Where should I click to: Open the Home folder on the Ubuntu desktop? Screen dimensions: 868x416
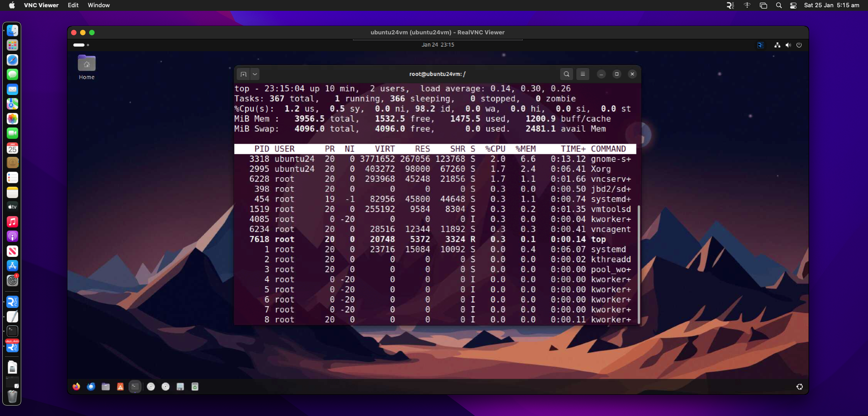click(x=87, y=67)
